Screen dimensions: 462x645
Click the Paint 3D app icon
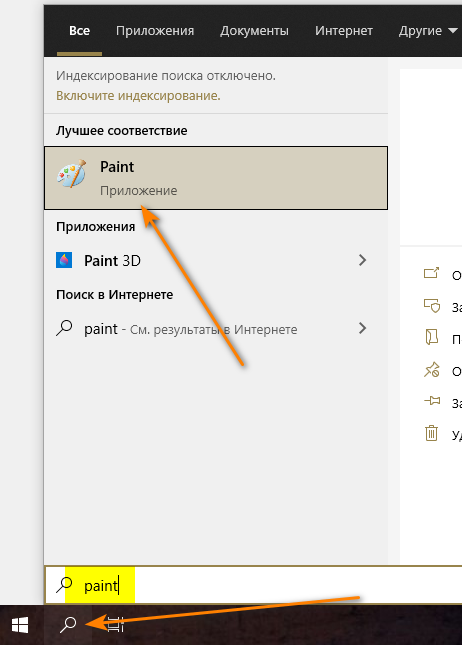pos(64,260)
